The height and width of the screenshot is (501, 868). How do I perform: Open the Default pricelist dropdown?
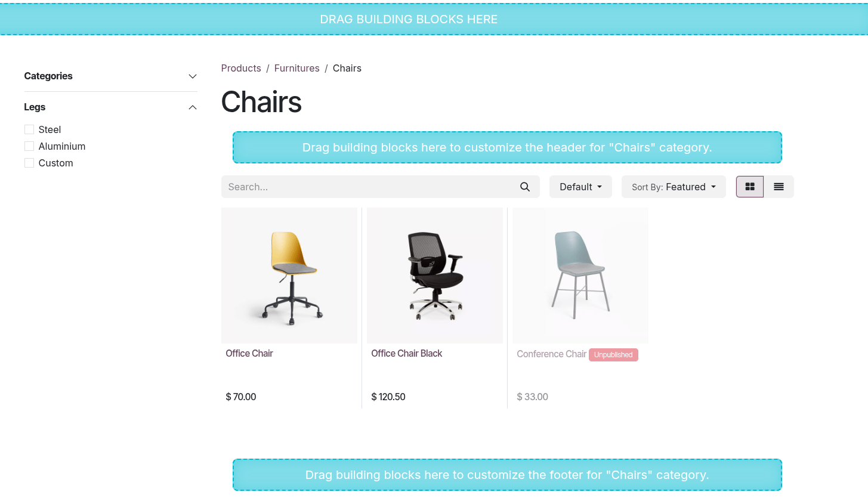point(580,187)
